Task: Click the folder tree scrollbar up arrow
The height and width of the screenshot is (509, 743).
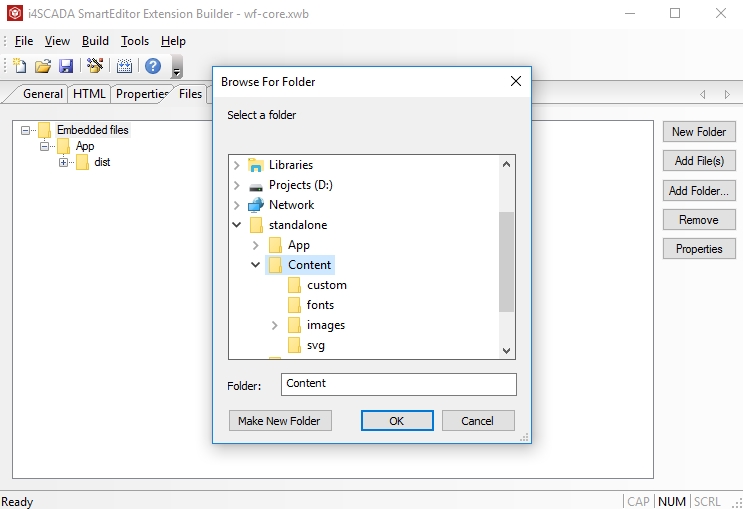Action: tap(506, 164)
